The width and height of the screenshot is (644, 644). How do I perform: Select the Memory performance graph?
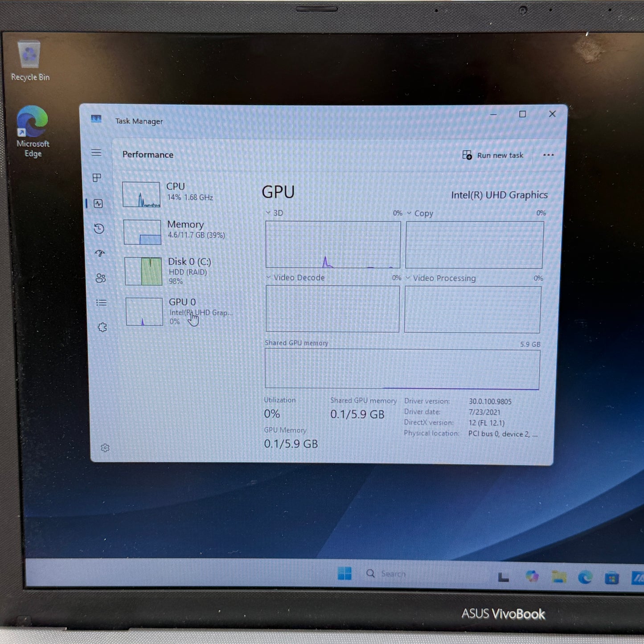[143, 232]
